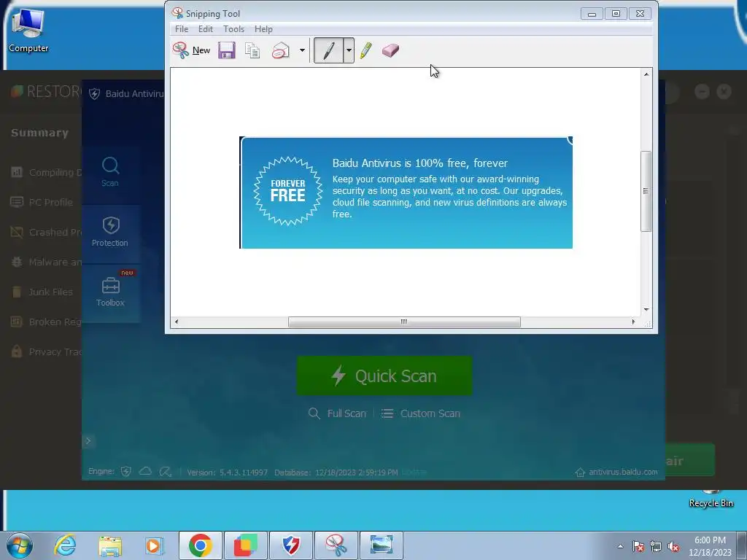Select Compiling Data item in Restoro sidebar
Viewport: 747px width, 560px height.
pos(46,172)
